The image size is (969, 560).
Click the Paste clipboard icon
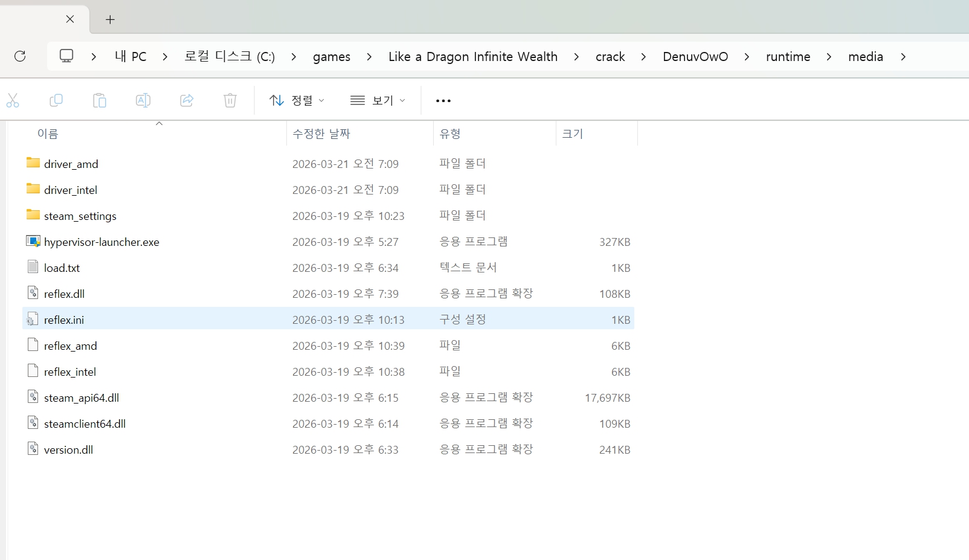tap(100, 100)
